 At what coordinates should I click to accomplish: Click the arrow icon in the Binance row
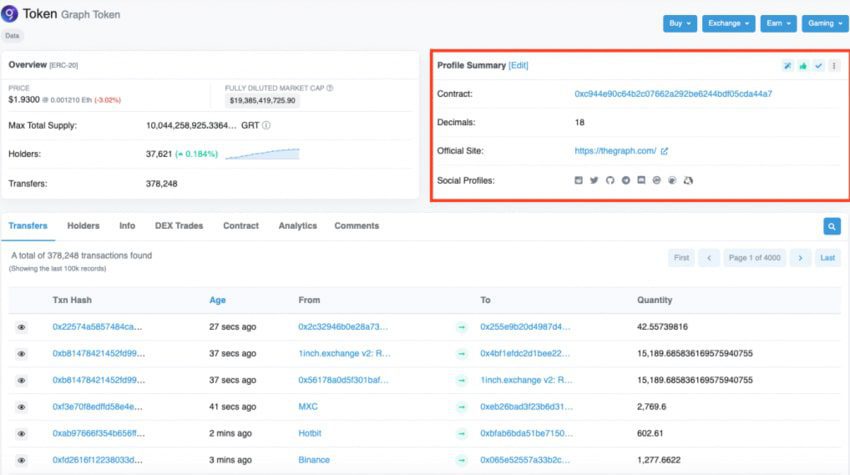(x=461, y=460)
